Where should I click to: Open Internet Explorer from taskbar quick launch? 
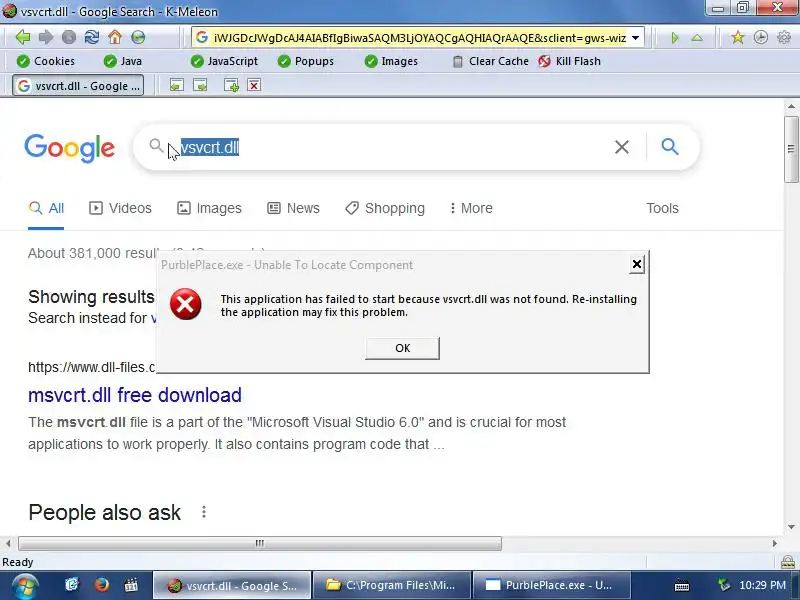(x=72, y=585)
